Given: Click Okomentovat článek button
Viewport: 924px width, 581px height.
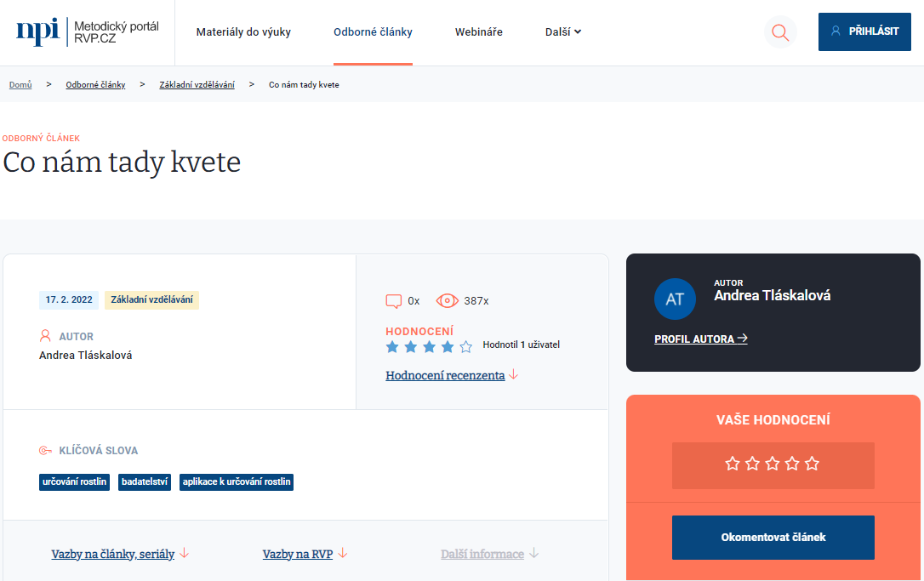Looking at the screenshot, I should pos(773,538).
